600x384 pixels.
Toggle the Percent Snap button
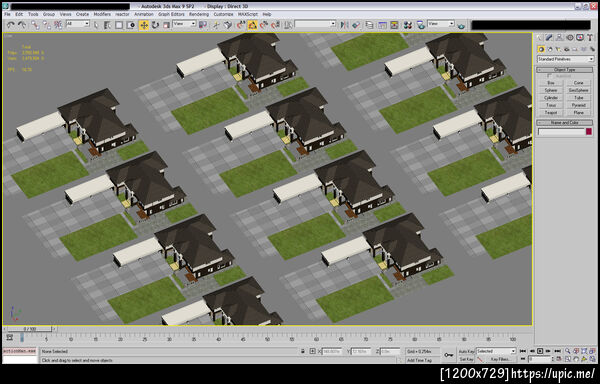(x=264, y=25)
